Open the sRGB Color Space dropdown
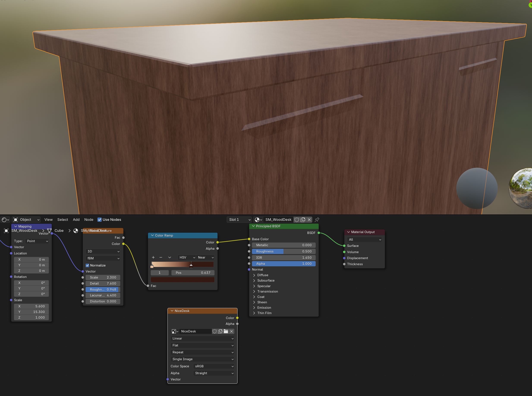This screenshot has width=532, height=396. click(214, 366)
